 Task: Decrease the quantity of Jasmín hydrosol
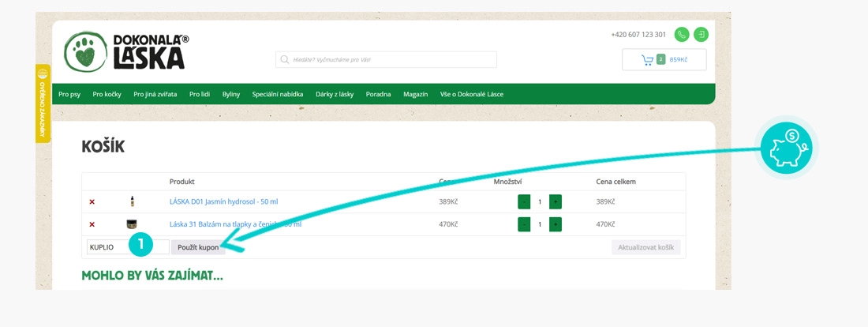pos(524,201)
